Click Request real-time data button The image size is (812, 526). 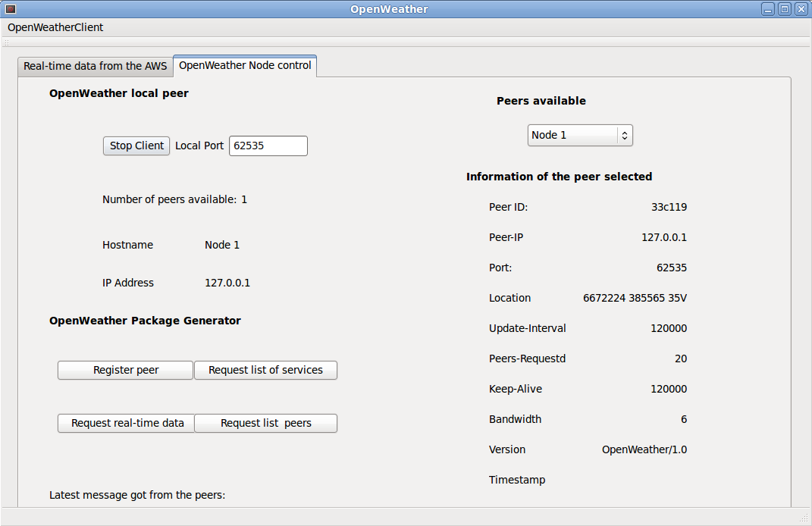[x=127, y=423]
